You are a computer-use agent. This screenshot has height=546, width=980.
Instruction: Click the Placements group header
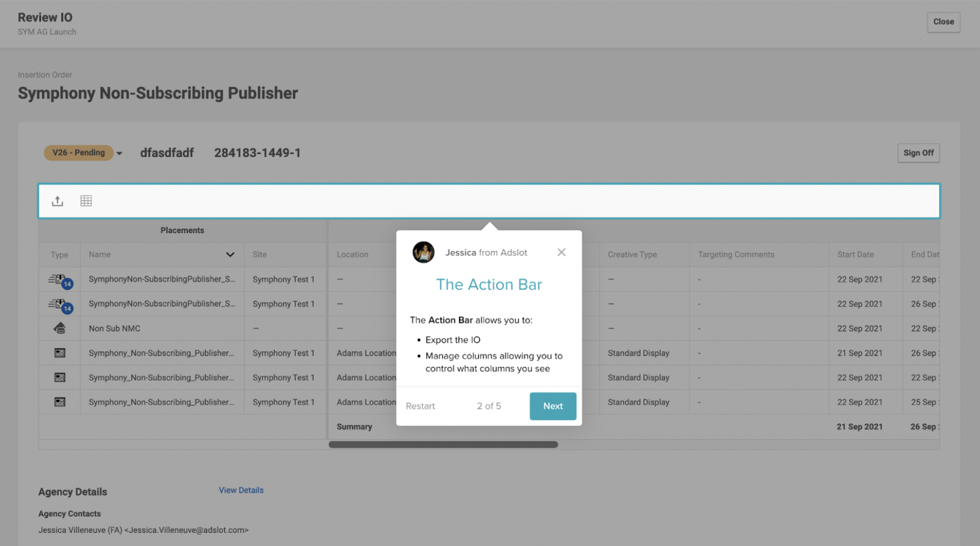pyautogui.click(x=182, y=230)
